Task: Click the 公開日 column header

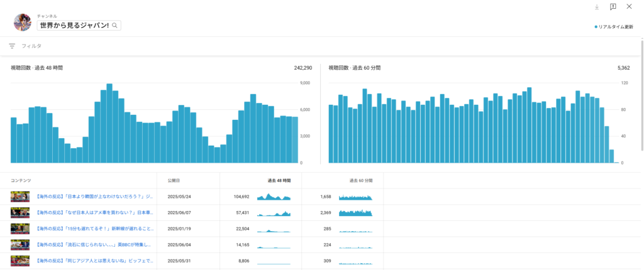Action: (175, 180)
